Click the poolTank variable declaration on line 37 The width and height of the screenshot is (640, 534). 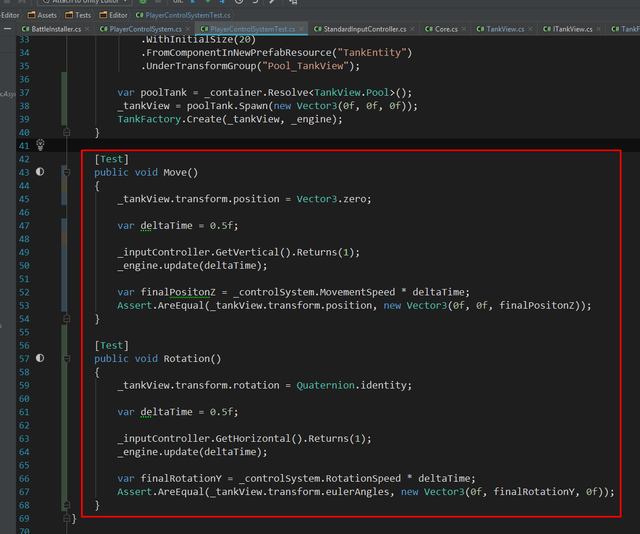(163, 92)
